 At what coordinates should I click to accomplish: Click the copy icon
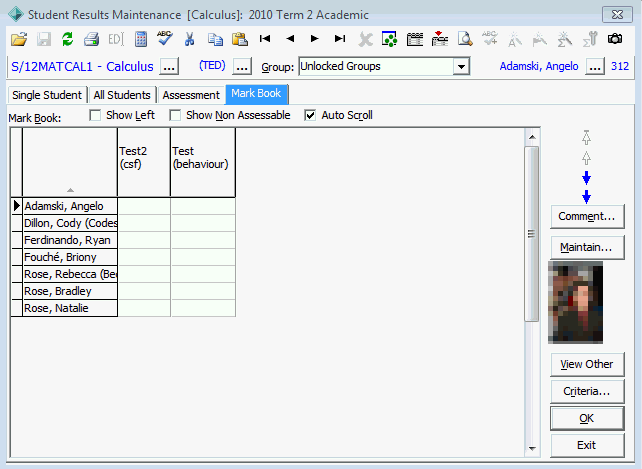(x=215, y=39)
